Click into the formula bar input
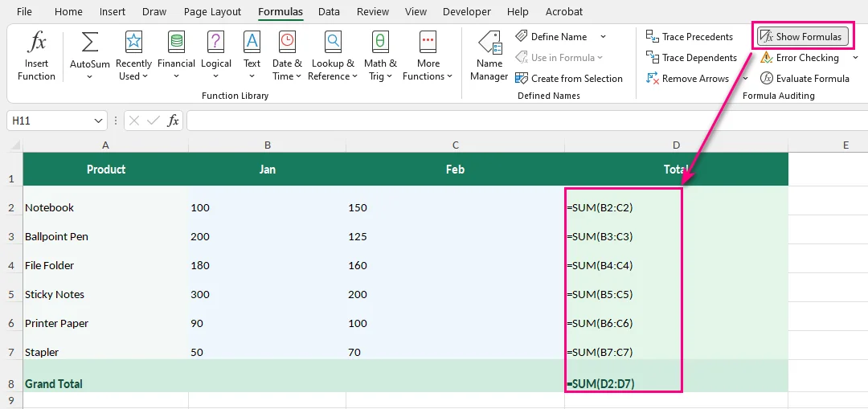 click(x=527, y=120)
